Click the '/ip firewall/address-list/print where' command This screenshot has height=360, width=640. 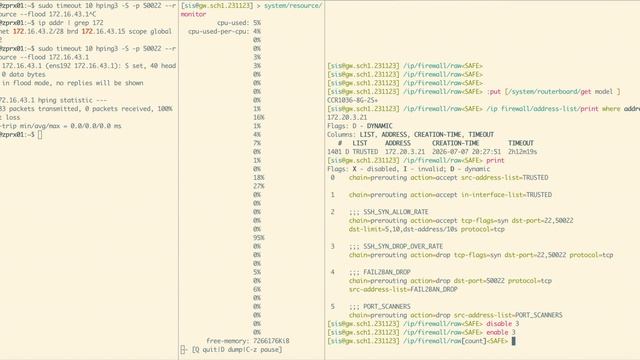pyautogui.click(x=553, y=109)
